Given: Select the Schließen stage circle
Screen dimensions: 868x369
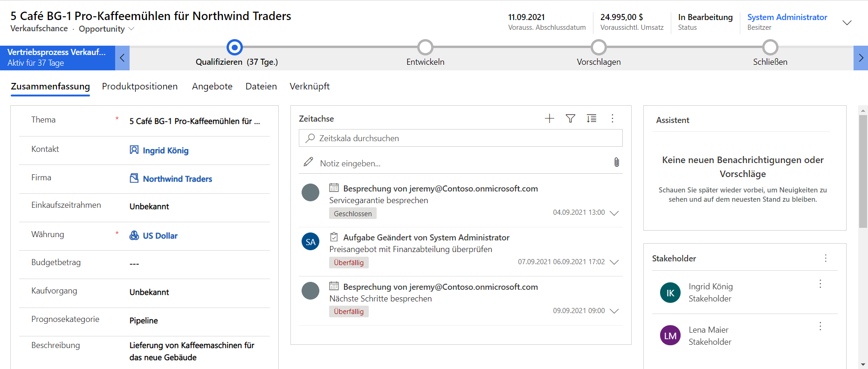Looking at the screenshot, I should pos(770,47).
